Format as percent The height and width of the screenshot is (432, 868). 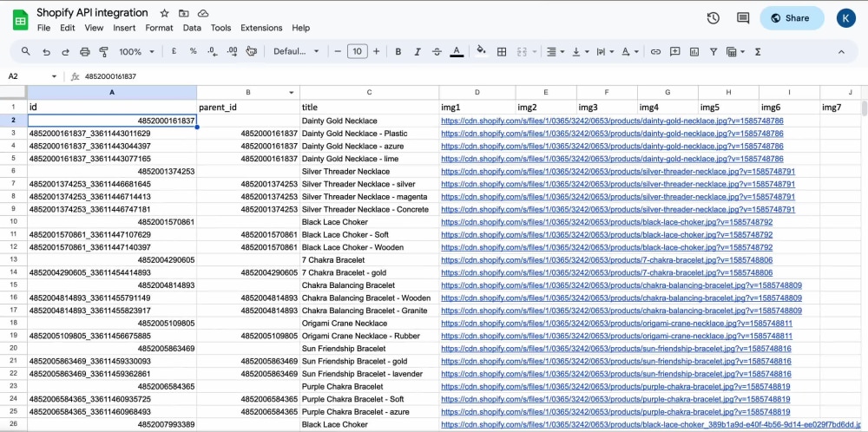coord(194,51)
